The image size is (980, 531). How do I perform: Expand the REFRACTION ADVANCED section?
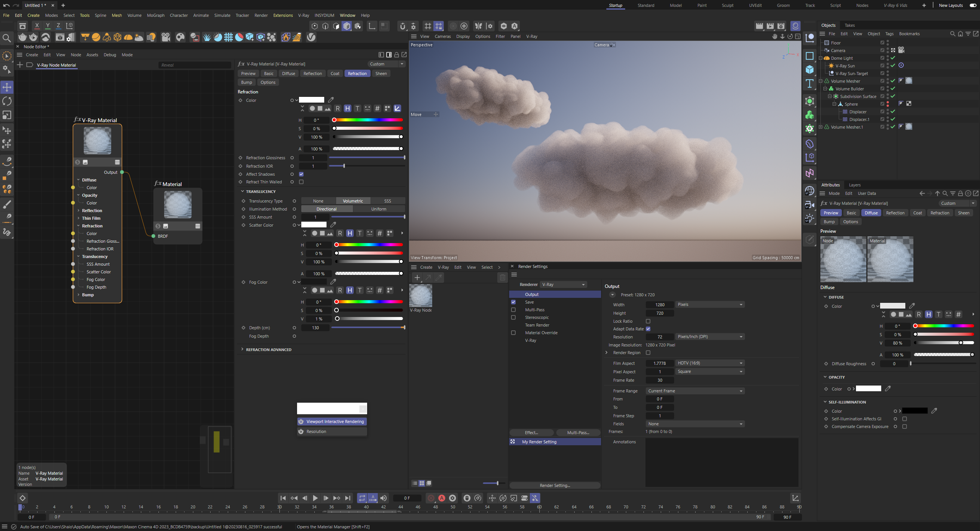coord(242,349)
